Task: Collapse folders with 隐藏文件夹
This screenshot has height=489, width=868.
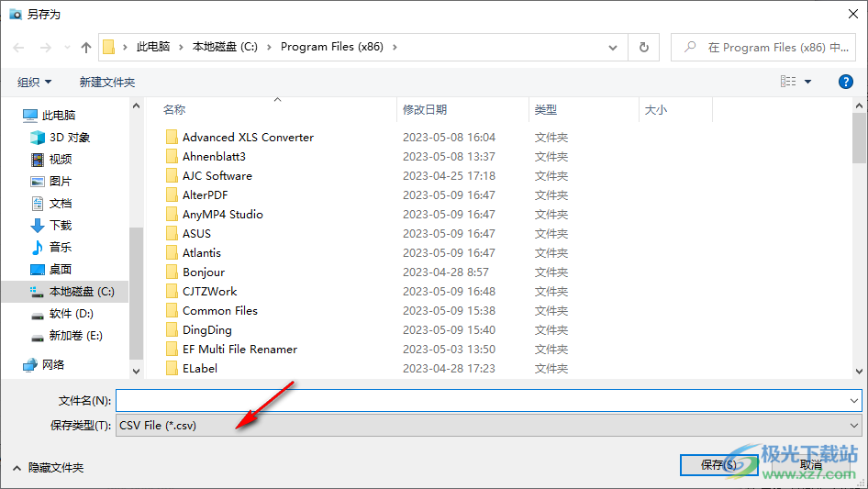Action: pos(48,468)
